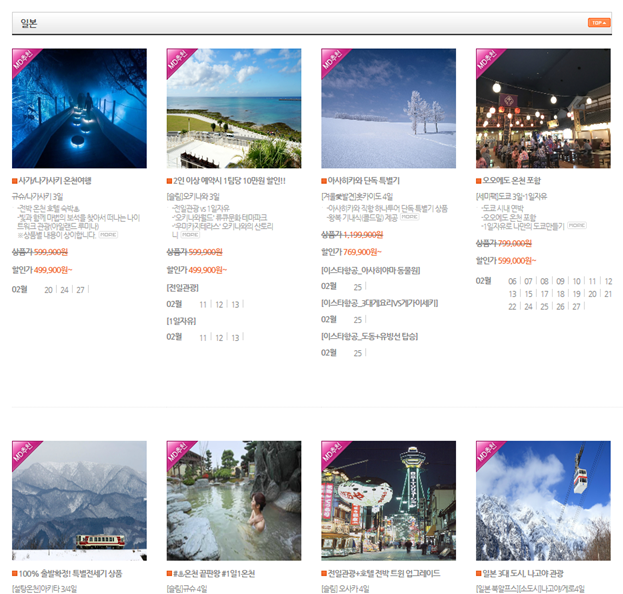The image size is (623, 594).
Task: Open the blue illuminated walkway thumbnail
Action: click(x=79, y=108)
